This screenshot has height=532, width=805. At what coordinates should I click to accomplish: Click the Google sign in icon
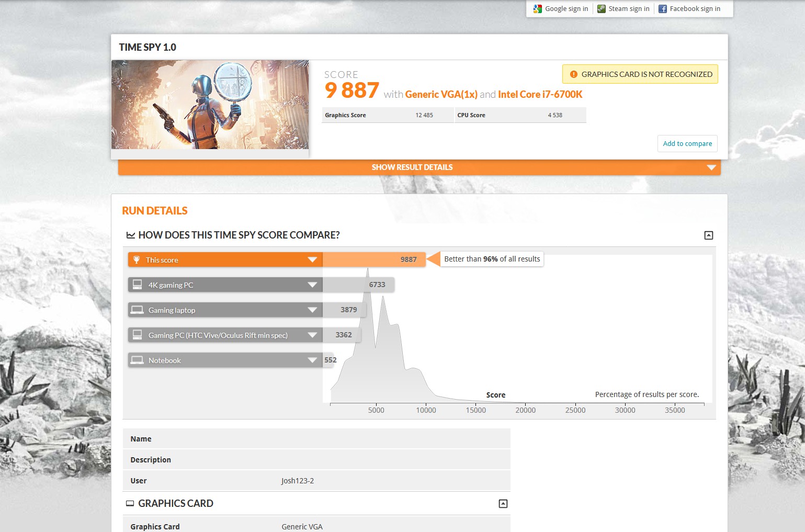click(538, 9)
